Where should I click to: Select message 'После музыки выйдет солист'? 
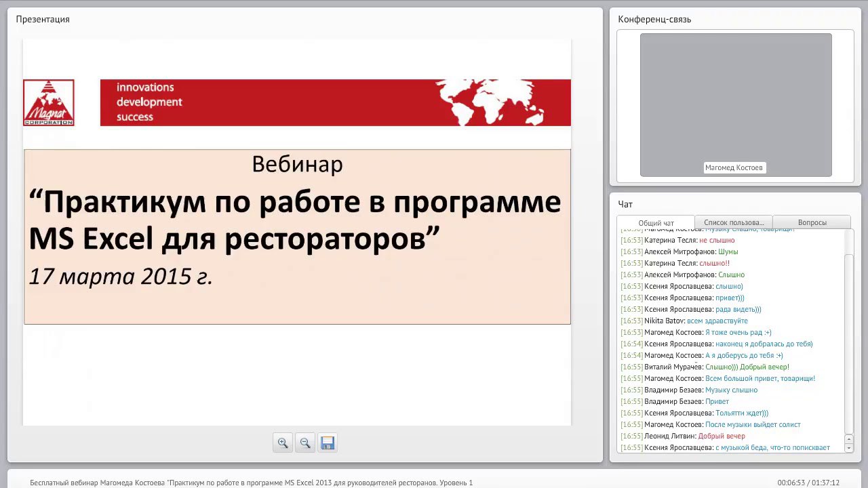(753, 424)
